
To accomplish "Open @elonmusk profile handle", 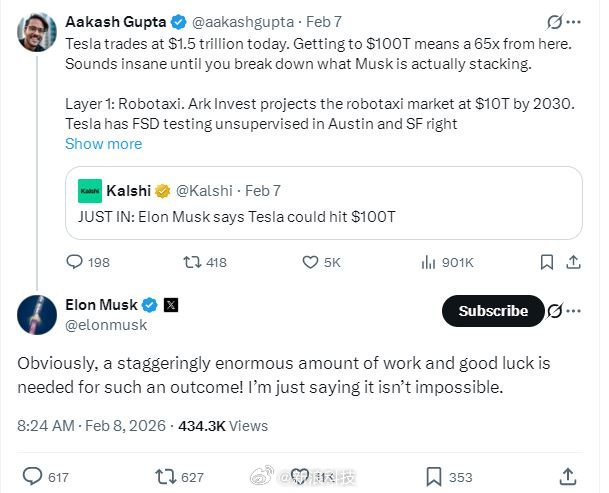I will 106,324.
